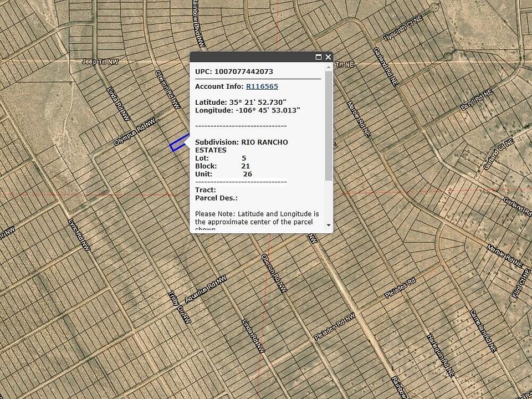This screenshot has height=399, width=532.
Task: Click the Carnelian Rd NE street label
Action: [x=483, y=330]
